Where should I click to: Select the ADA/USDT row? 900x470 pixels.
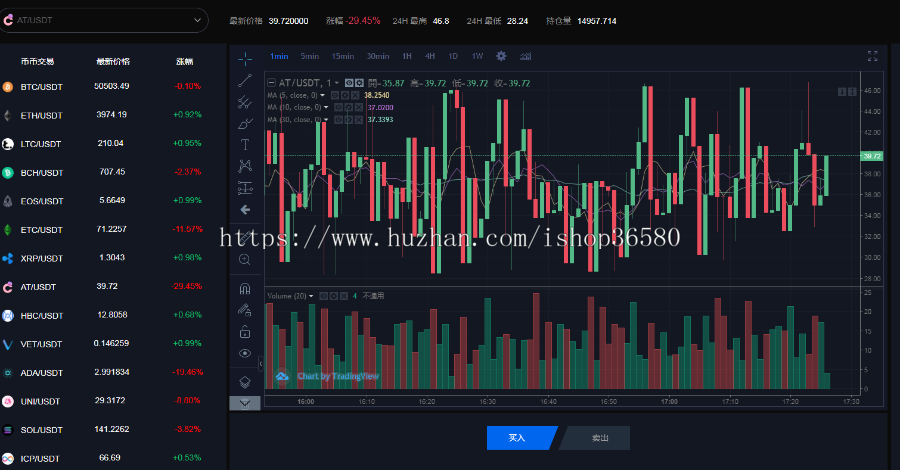tap(112, 372)
